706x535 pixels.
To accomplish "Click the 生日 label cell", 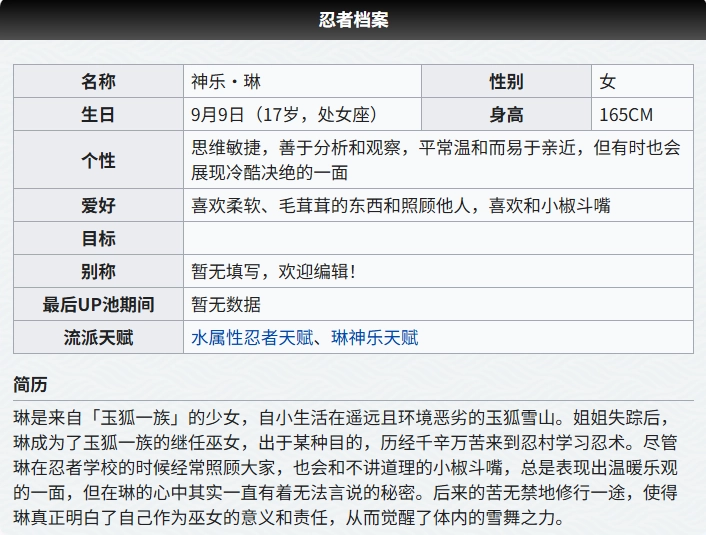I will click(x=98, y=115).
